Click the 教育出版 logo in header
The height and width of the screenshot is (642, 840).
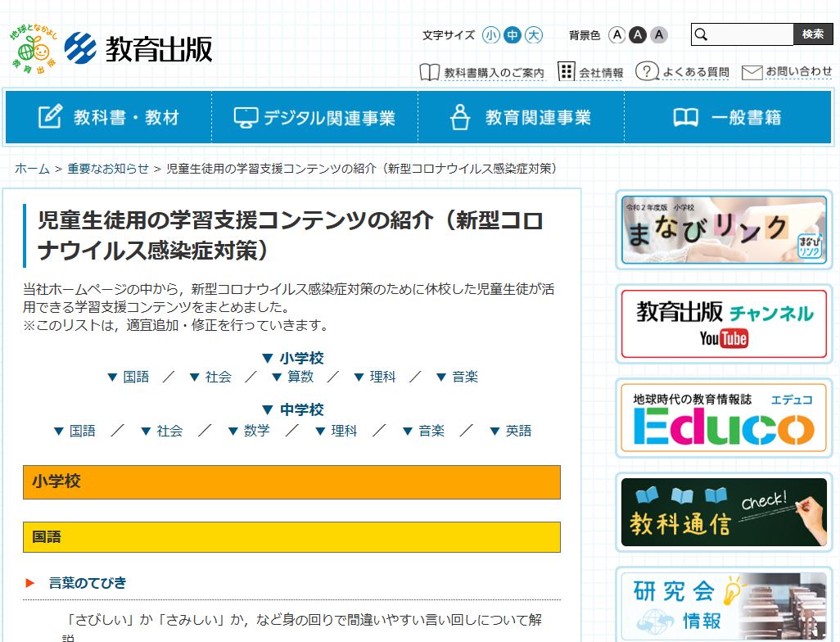[x=138, y=48]
